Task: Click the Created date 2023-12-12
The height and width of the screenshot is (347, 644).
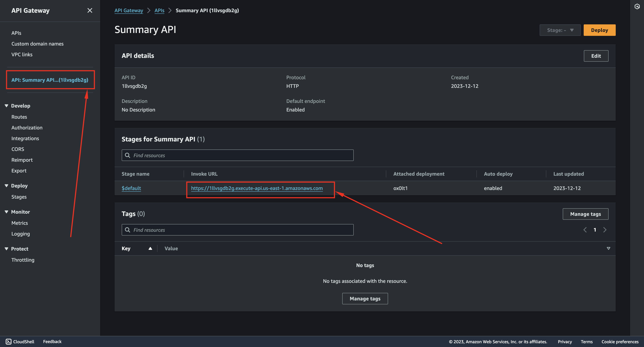Action: (x=464, y=86)
